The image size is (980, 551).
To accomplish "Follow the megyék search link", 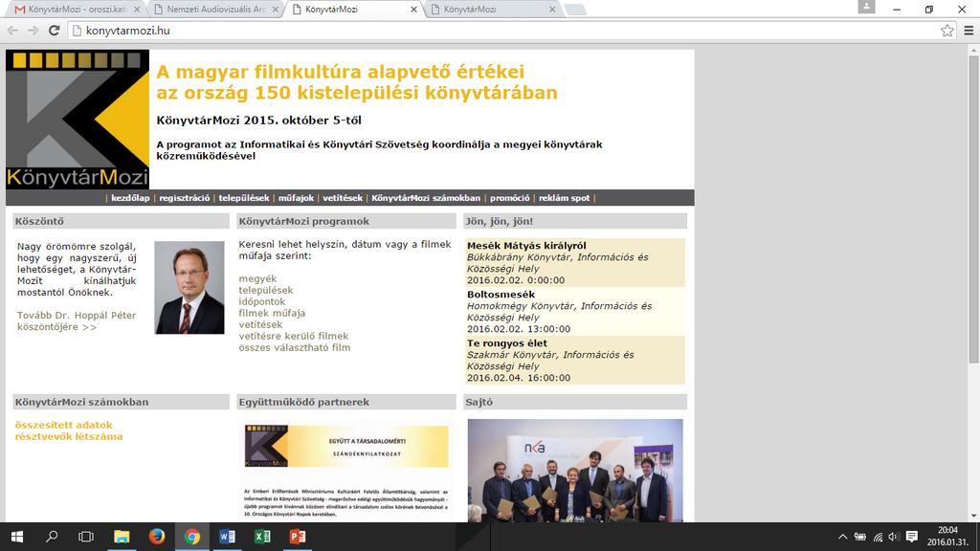I will coord(257,278).
